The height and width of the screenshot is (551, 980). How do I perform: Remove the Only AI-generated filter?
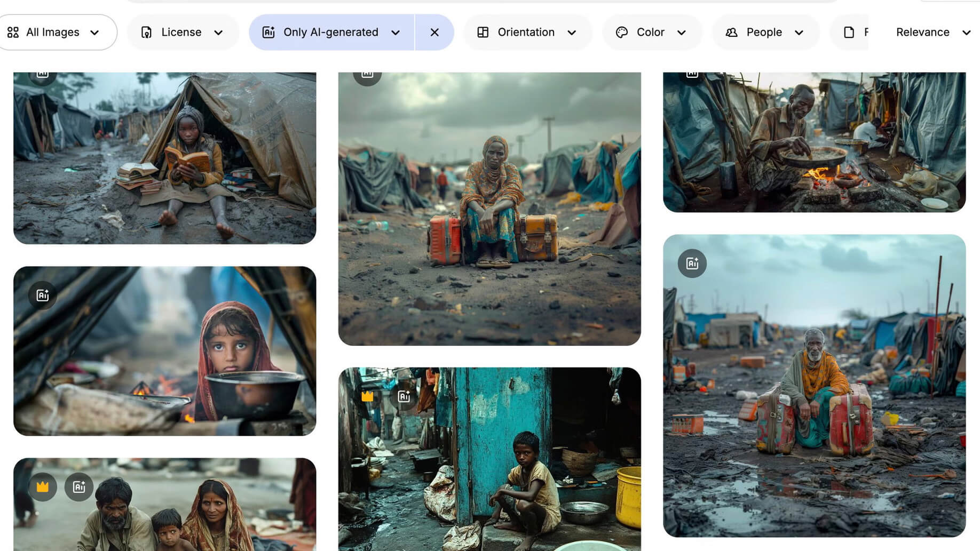click(434, 33)
